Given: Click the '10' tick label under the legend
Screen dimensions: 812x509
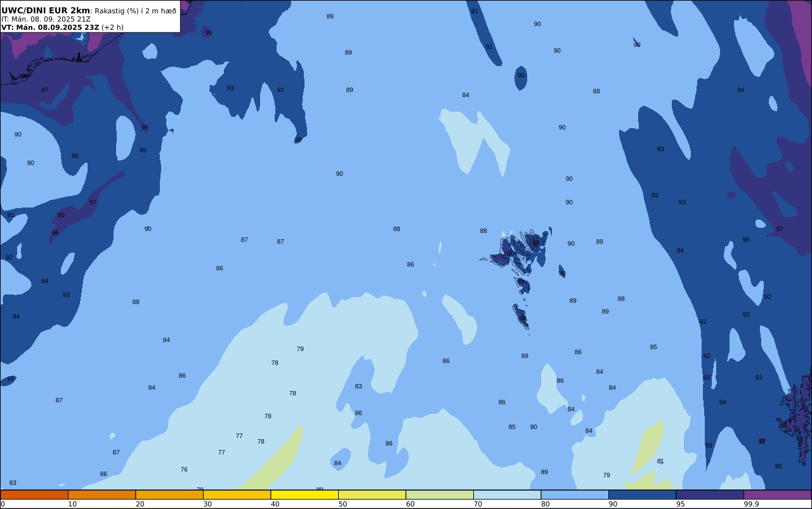Looking at the screenshot, I should 72,504.
